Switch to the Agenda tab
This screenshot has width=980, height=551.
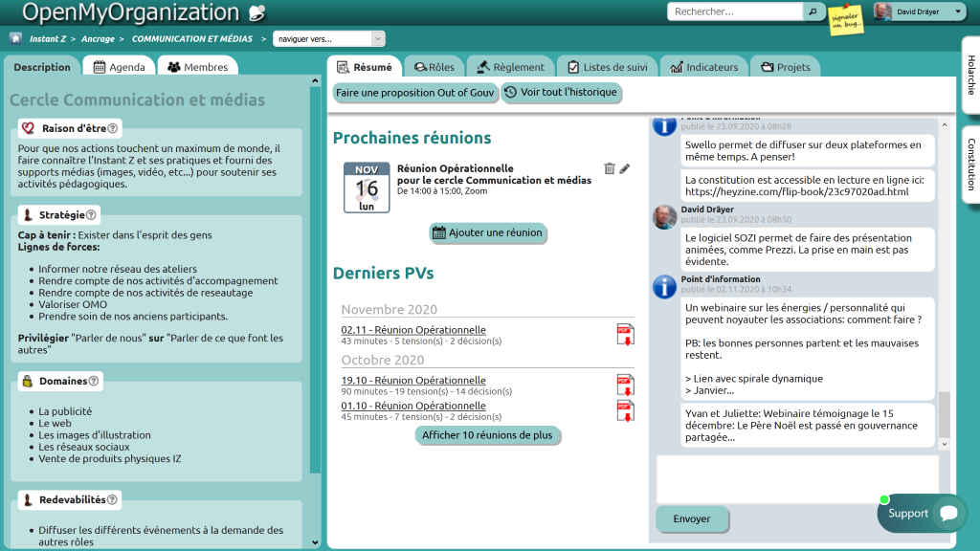click(x=120, y=67)
